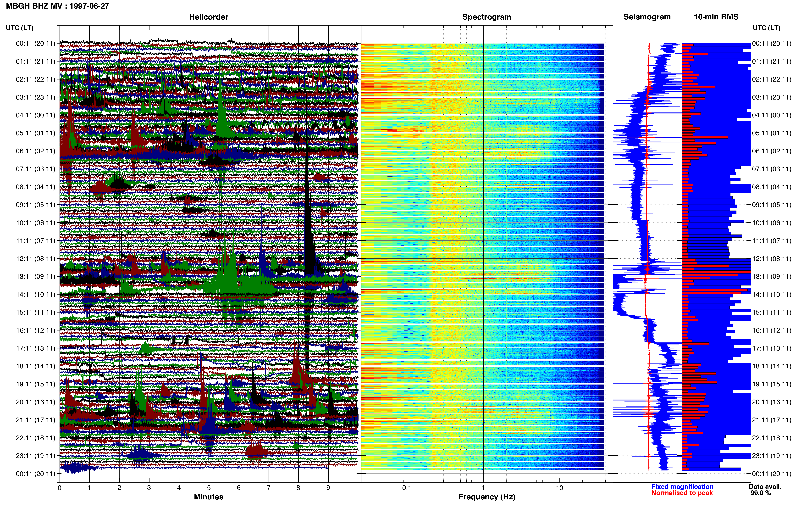Click the helicorder 'Minutes' axis label
The width and height of the screenshot is (812, 508).
coord(209,497)
